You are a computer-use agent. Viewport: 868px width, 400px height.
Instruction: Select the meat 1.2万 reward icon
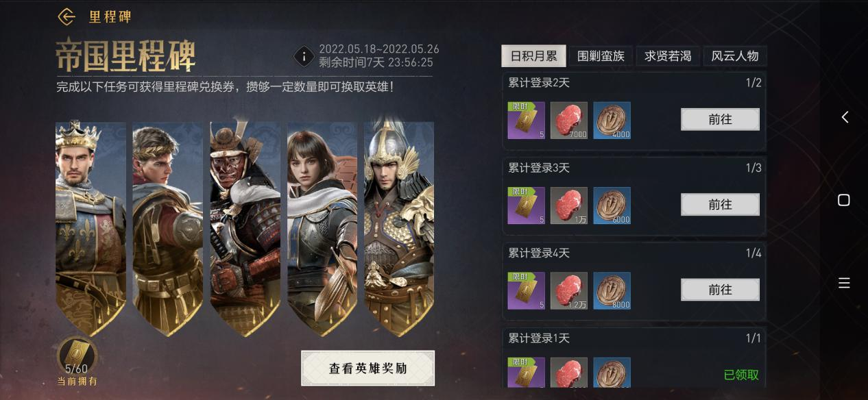(x=568, y=290)
